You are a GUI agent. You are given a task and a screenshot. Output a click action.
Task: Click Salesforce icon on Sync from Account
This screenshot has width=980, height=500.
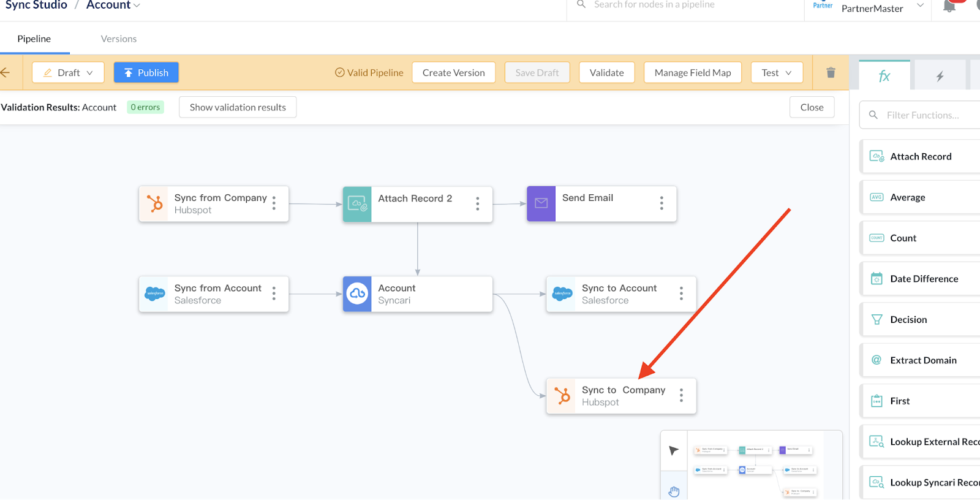point(154,294)
